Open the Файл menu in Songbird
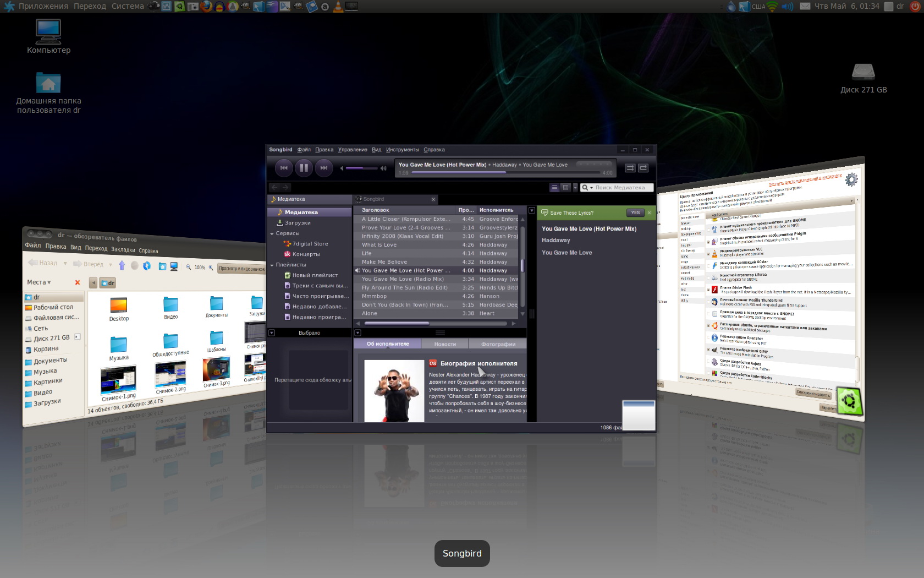 pos(304,150)
